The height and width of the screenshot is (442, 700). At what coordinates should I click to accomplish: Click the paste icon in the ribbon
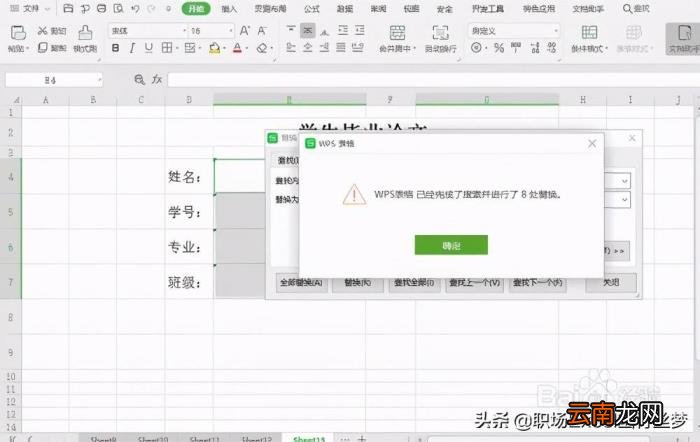(18, 33)
